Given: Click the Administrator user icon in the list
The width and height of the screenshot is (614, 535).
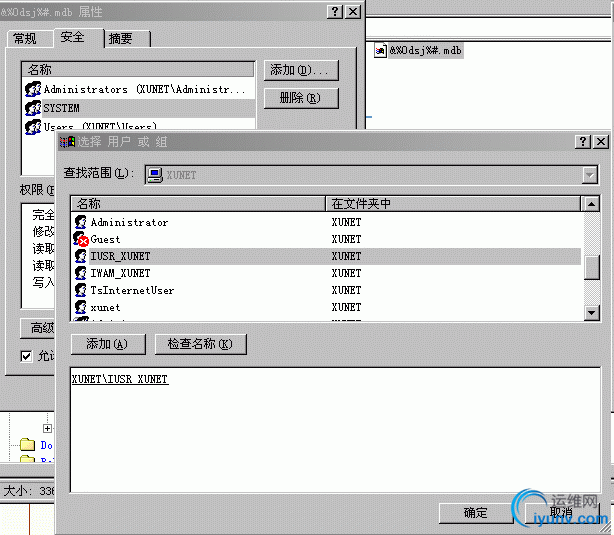Looking at the screenshot, I should point(81,222).
